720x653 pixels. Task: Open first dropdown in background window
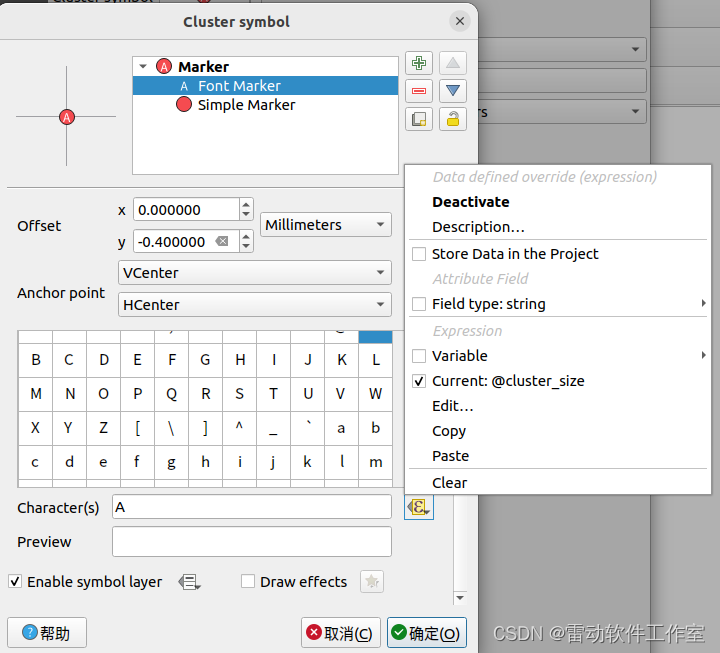click(562, 49)
